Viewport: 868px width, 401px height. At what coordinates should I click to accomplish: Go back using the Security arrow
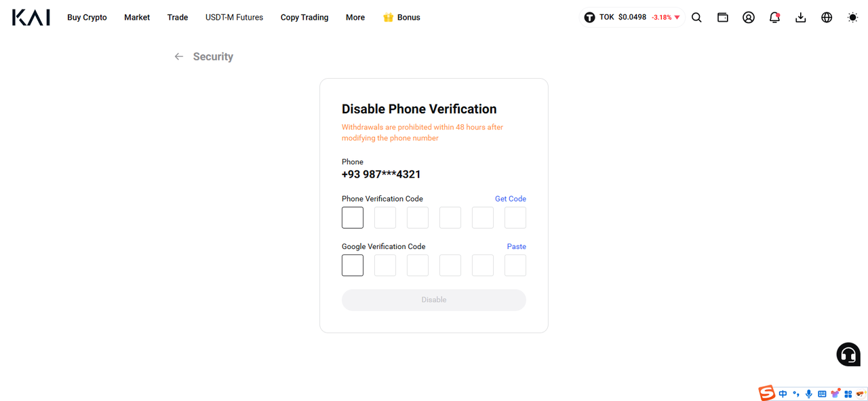click(179, 57)
